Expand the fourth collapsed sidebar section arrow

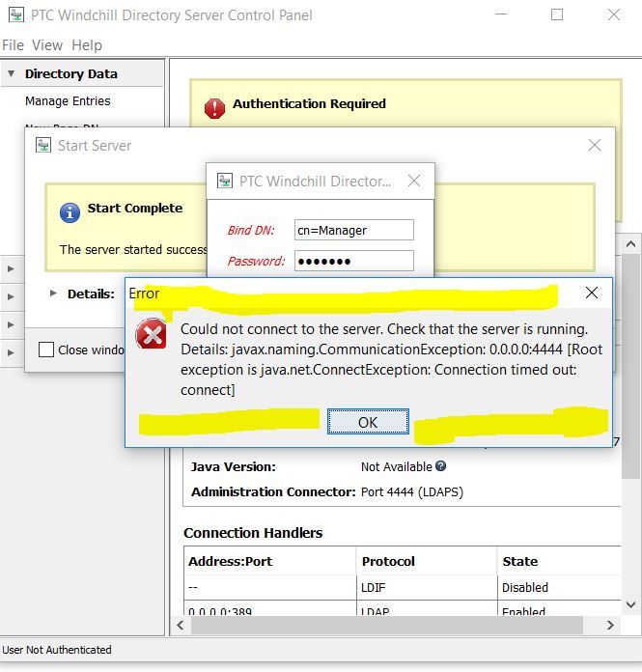[x=11, y=352]
